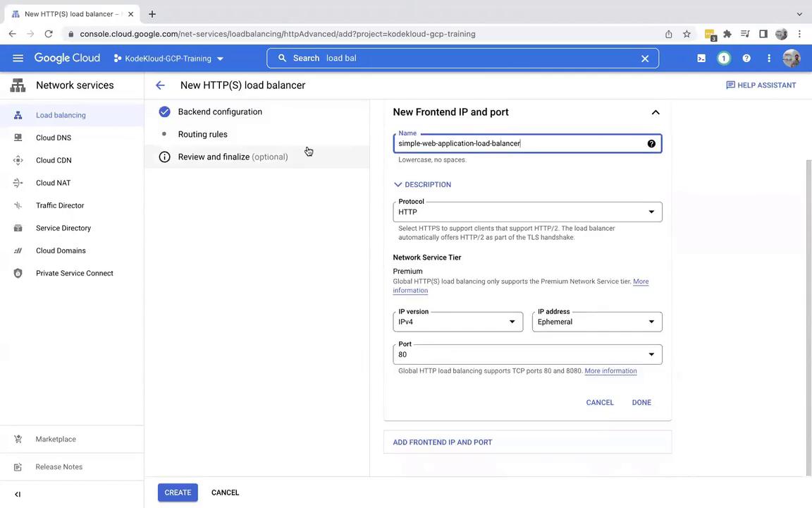The height and width of the screenshot is (508, 812).
Task: Expand the Description section
Action: pyautogui.click(x=422, y=185)
